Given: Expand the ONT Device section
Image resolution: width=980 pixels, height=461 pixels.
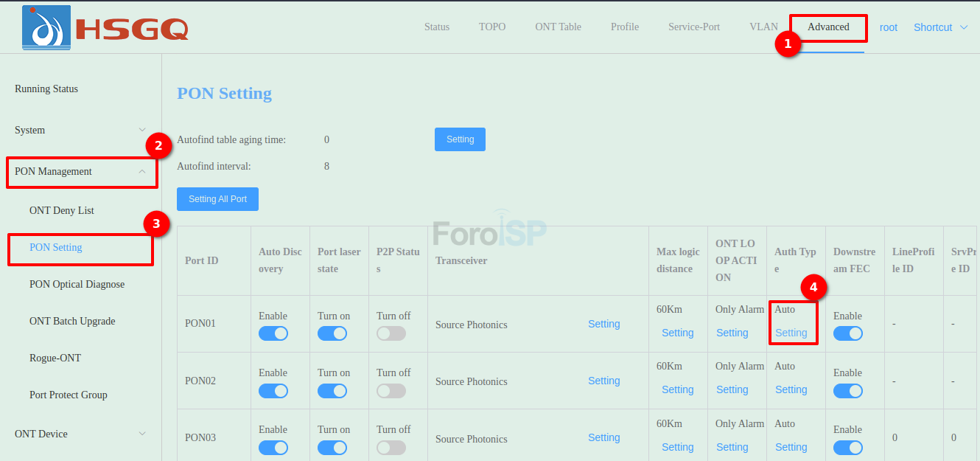Looking at the screenshot, I should 81,434.
